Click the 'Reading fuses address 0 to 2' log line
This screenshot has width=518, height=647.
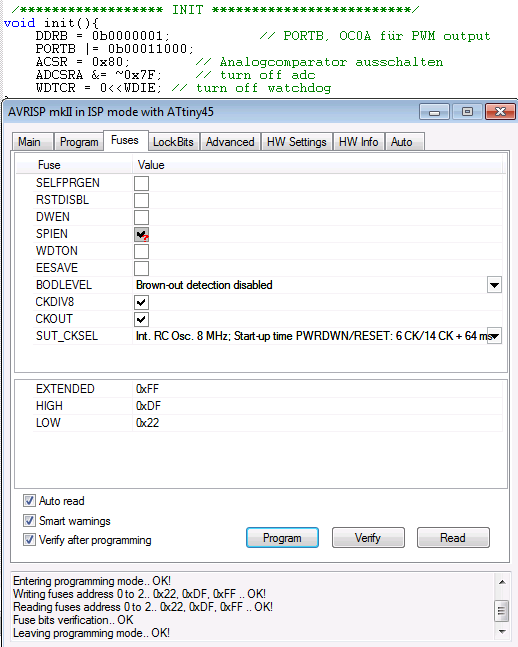(143, 607)
